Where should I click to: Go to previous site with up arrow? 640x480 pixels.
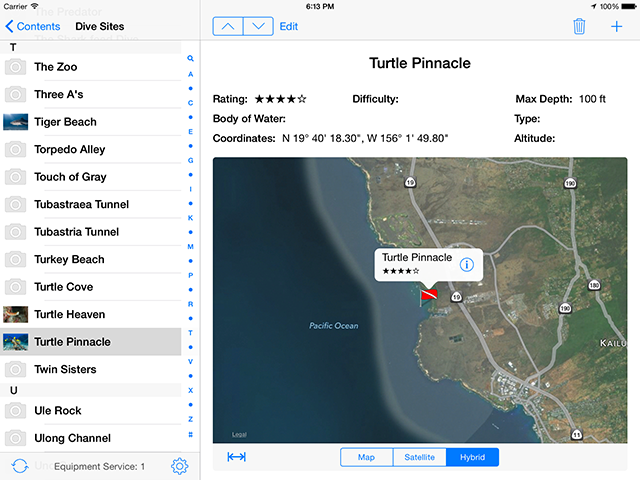click(x=228, y=26)
